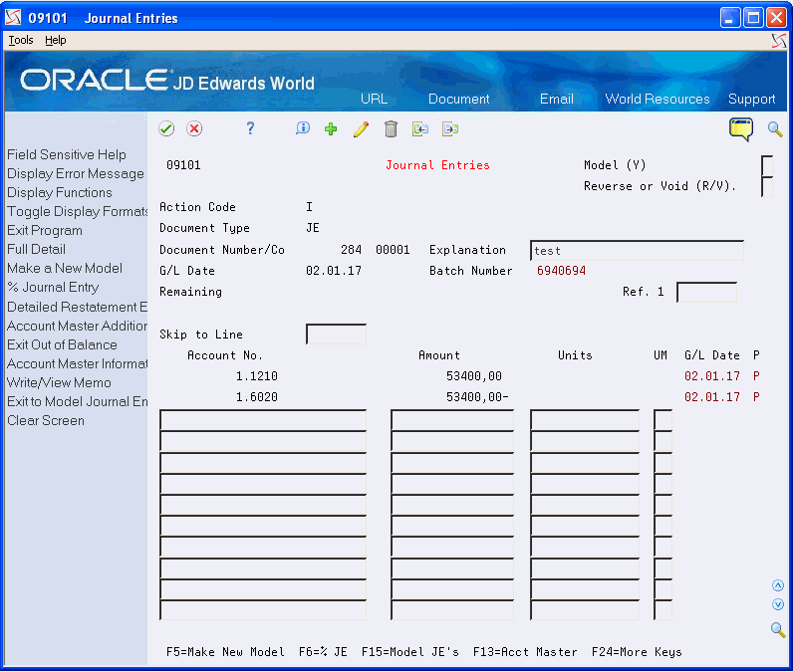Click F5=Make New Model function key
This screenshot has width=793, height=672.
tap(225, 652)
